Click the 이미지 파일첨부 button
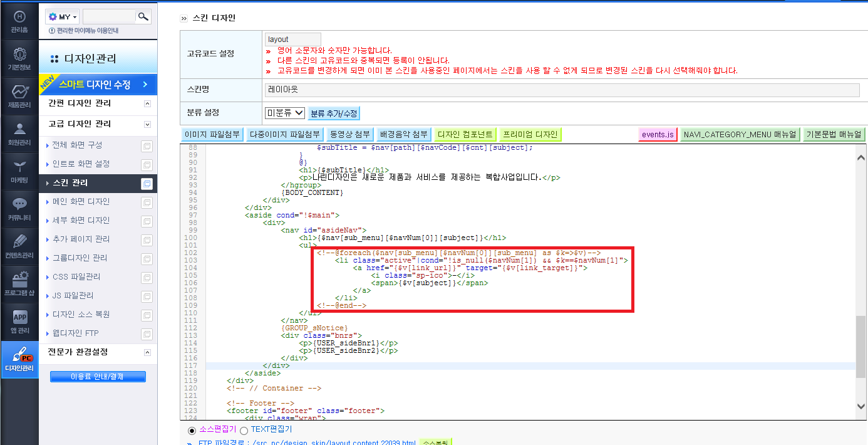This screenshot has height=445, width=868. point(212,134)
